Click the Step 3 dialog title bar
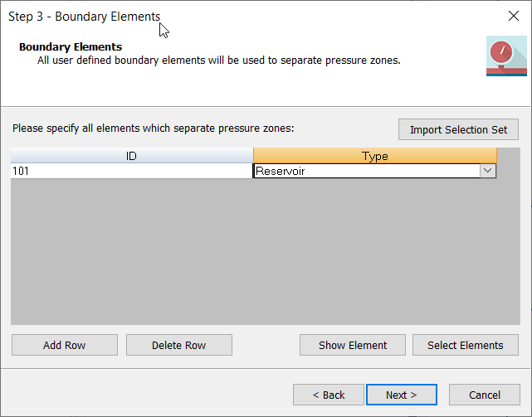Screen dimensions: 532x417 [249, 16]
